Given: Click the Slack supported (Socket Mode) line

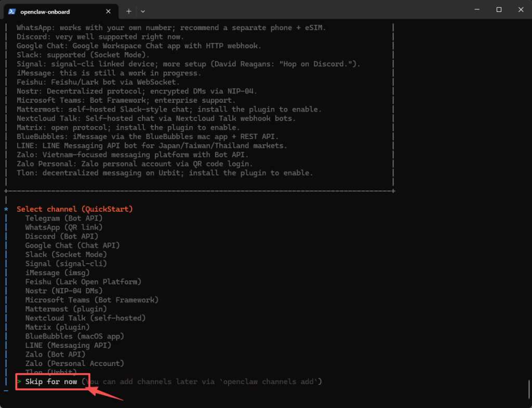Looking at the screenshot, I should tap(83, 55).
